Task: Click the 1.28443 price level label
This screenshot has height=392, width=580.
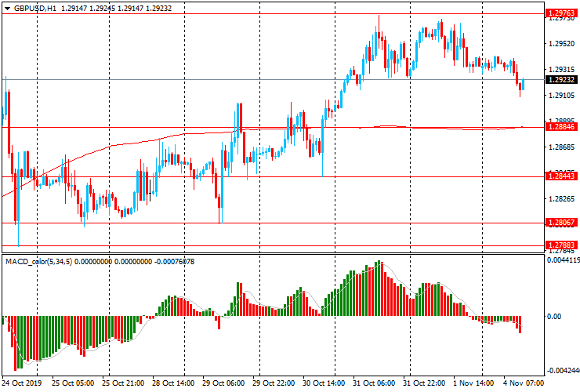Action: click(560, 176)
